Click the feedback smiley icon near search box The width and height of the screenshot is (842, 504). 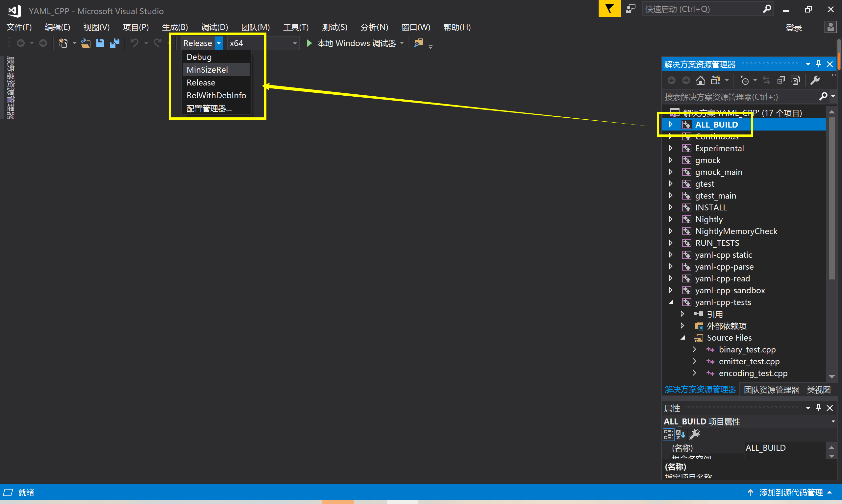click(631, 9)
